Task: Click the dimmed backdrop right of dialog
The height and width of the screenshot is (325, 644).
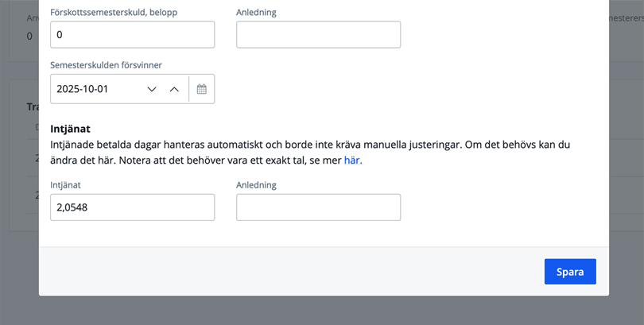Action: [627, 159]
